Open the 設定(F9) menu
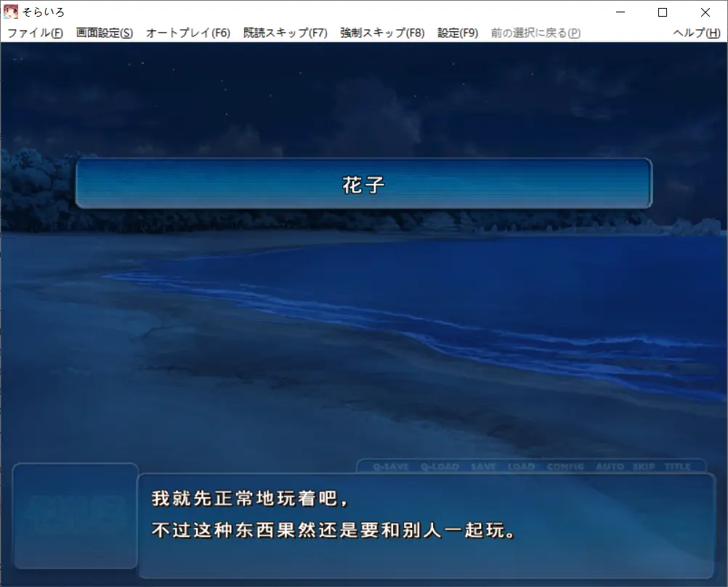The image size is (728, 587). (457, 33)
